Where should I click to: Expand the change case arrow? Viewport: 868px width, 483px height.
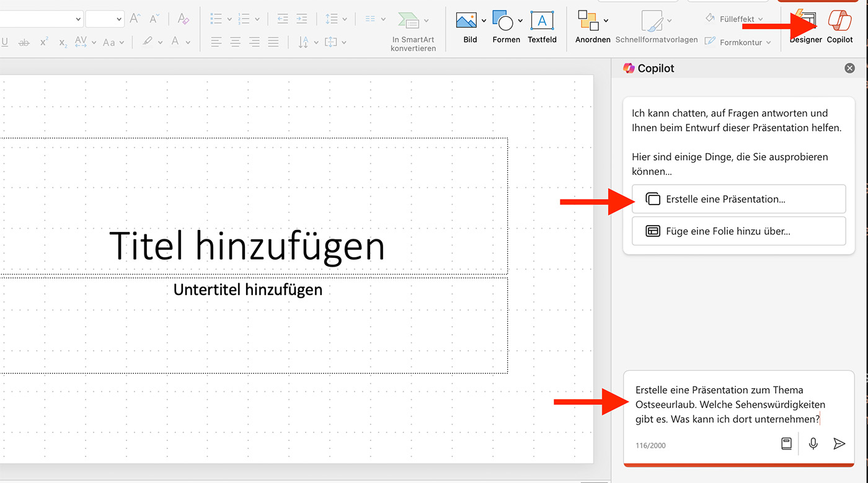tap(122, 43)
